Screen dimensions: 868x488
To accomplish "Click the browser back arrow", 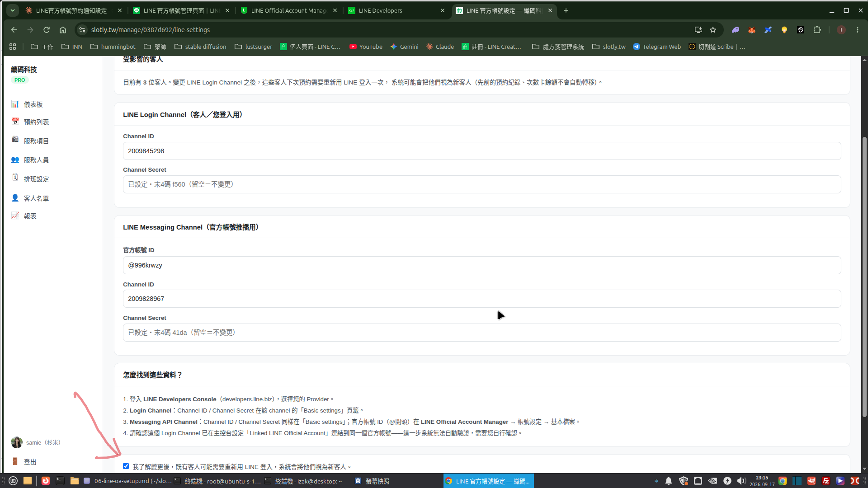I will pos(14,30).
